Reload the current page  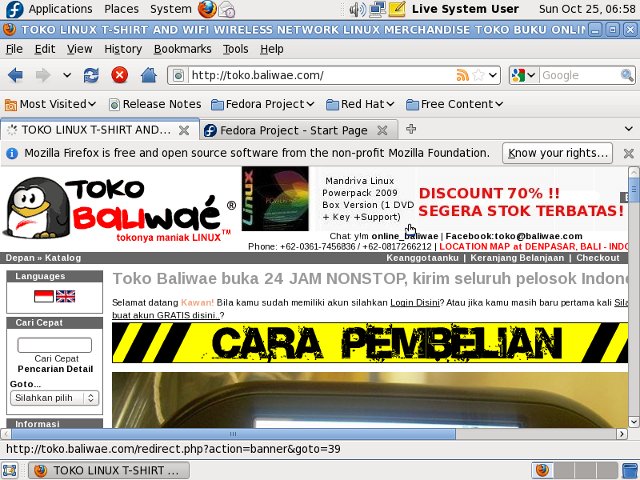click(91, 75)
